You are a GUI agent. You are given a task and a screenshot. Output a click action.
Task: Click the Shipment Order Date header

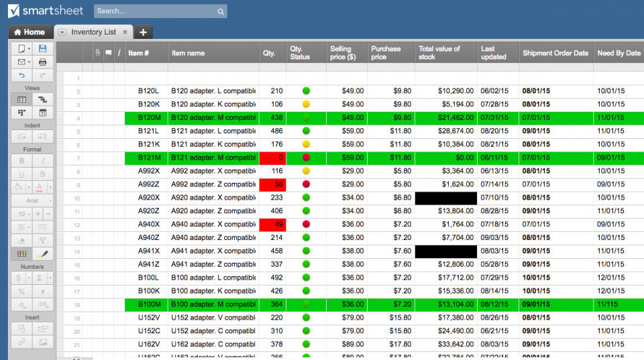(x=555, y=53)
